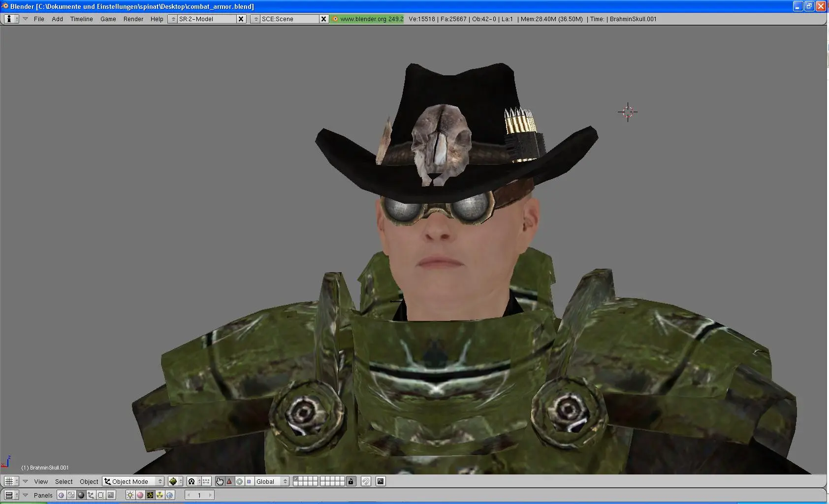
Task: Show the Radiosity buttons icon
Action: 159,495
